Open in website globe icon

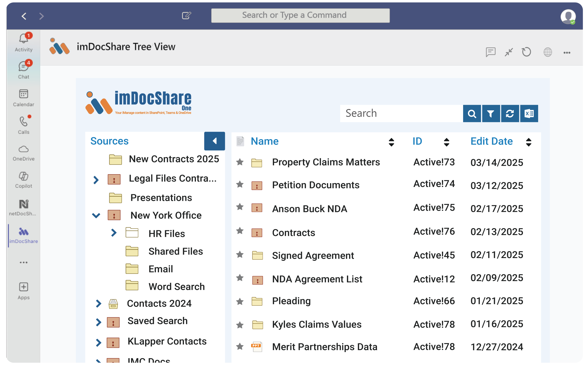547,52
